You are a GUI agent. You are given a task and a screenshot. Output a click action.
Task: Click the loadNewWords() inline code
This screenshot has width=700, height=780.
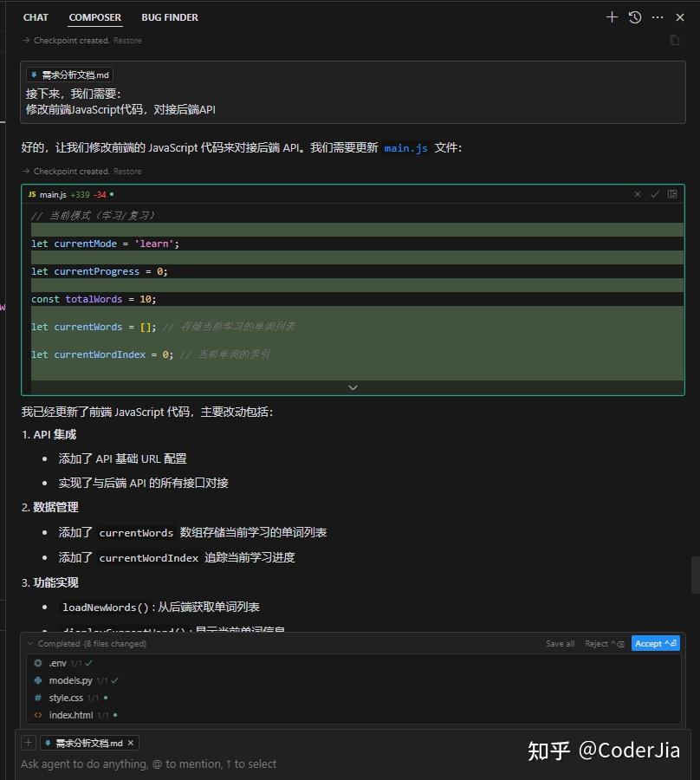[106, 608]
